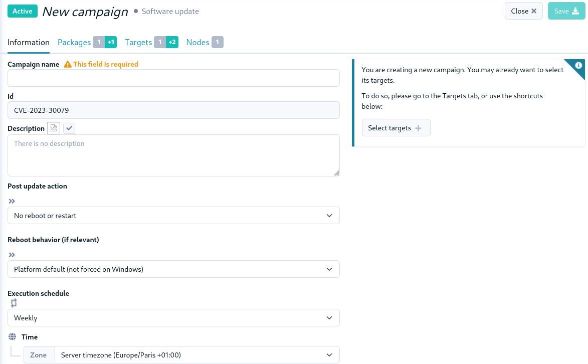
Task: Click the double-chevron icon under Post update action
Action: (12, 201)
